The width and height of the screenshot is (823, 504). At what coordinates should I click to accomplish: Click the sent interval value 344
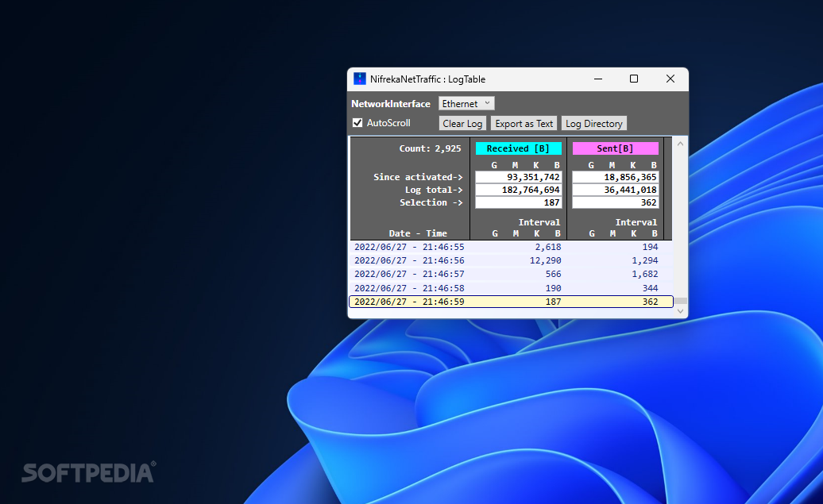651,288
